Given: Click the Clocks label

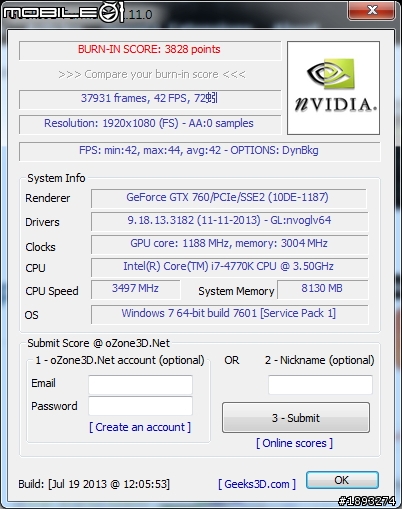Looking at the screenshot, I should pos(40,247).
